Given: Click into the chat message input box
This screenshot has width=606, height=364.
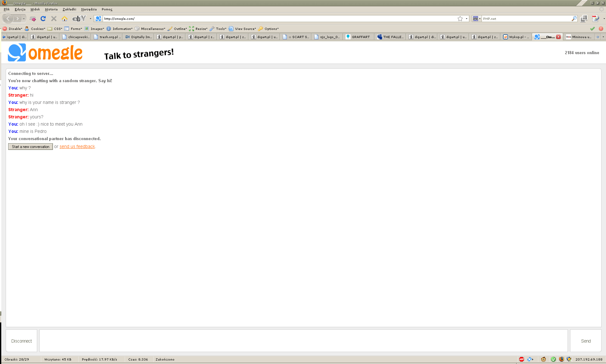Looking at the screenshot, I should tap(304, 341).
